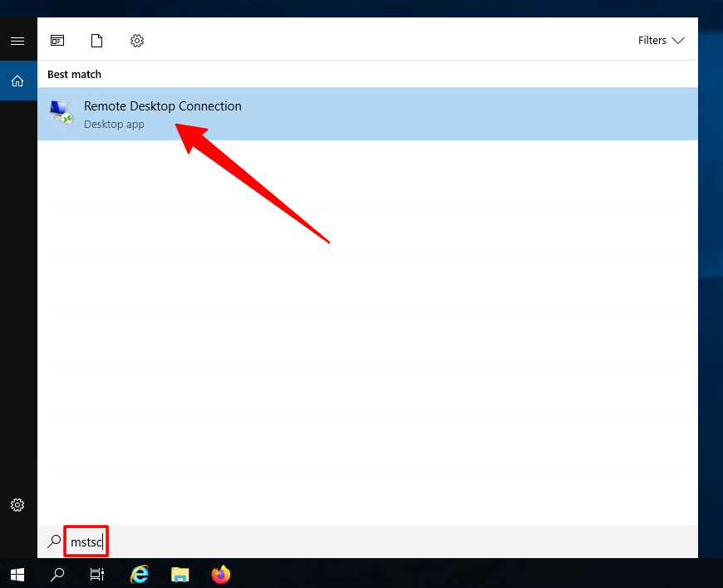Filter results by Apps icon
The height and width of the screenshot is (588, 723).
pyautogui.click(x=57, y=41)
